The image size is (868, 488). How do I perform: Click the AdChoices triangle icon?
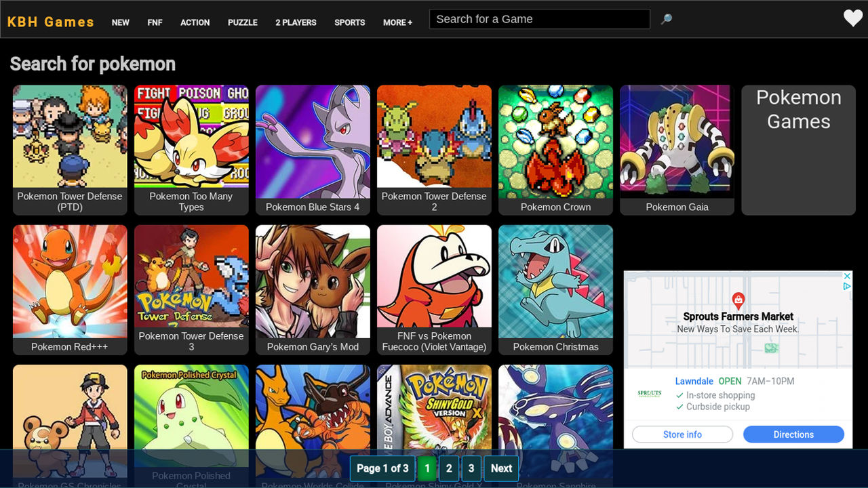pos(847,287)
